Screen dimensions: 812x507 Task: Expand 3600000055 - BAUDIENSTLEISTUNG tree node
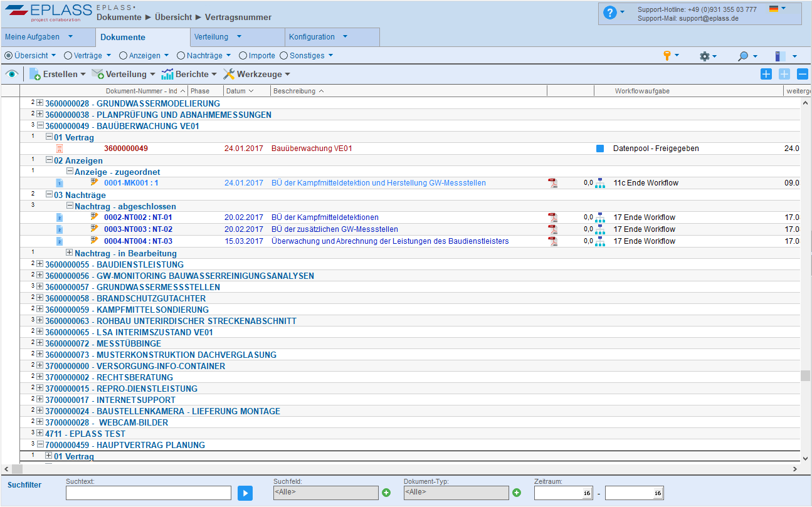pos(40,264)
